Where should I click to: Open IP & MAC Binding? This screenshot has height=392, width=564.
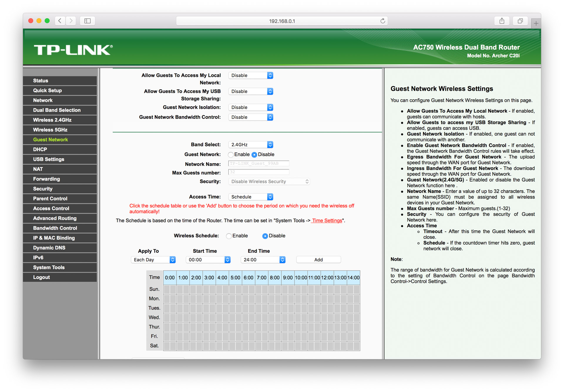60,238
